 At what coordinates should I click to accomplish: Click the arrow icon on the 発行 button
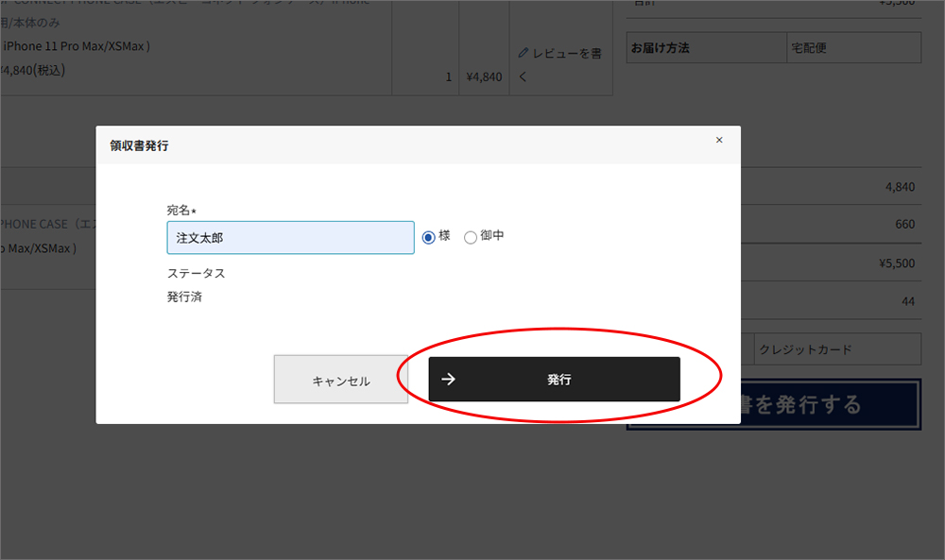(x=448, y=380)
